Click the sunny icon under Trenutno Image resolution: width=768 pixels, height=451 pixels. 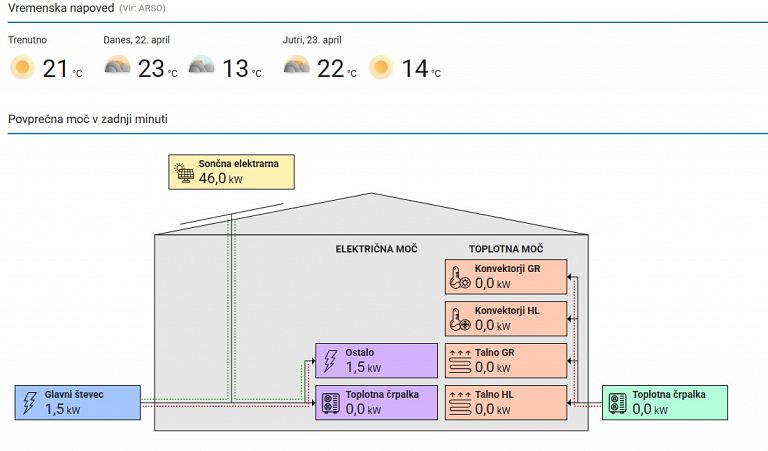point(22,68)
